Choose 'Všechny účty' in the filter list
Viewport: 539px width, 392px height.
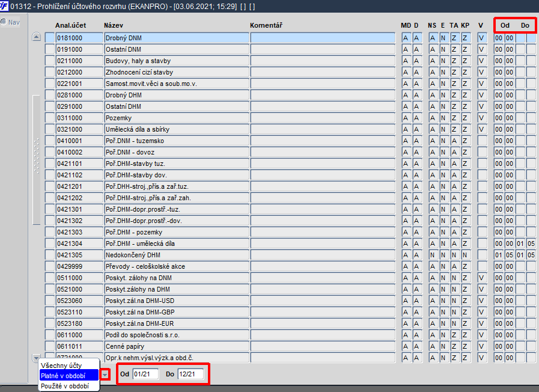pos(61,366)
